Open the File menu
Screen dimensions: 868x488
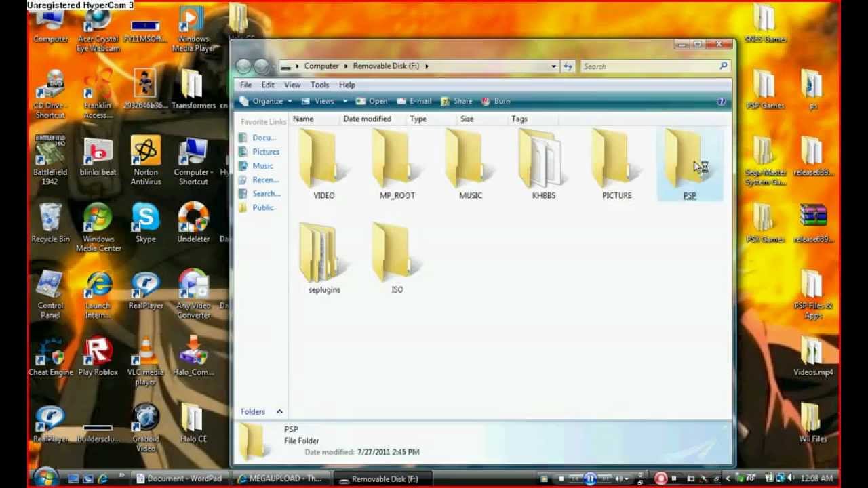coord(245,85)
